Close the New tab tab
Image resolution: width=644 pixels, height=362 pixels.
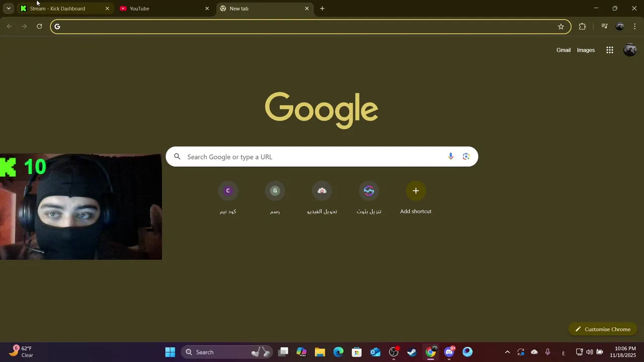click(x=307, y=9)
